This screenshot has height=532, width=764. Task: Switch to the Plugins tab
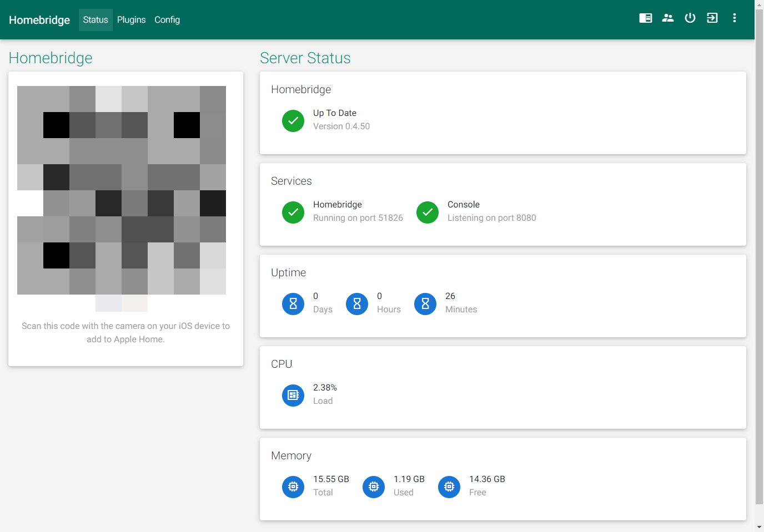pos(132,20)
